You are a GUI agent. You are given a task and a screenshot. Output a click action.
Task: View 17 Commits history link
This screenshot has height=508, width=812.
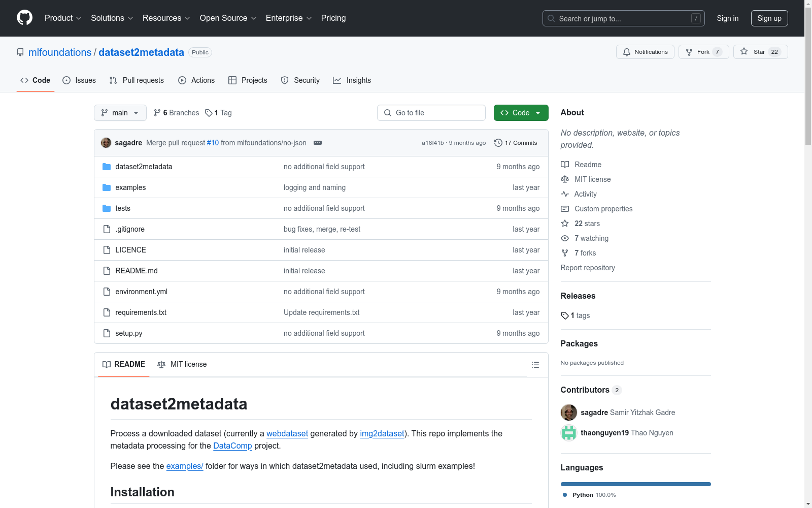pos(516,143)
